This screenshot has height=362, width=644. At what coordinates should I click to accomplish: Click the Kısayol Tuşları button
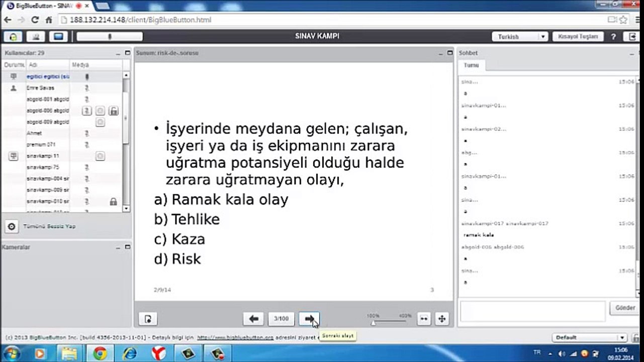[578, 37]
